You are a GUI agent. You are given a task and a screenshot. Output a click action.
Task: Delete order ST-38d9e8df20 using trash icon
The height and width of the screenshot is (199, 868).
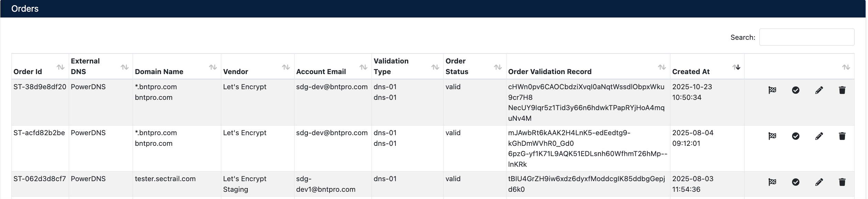point(842,90)
